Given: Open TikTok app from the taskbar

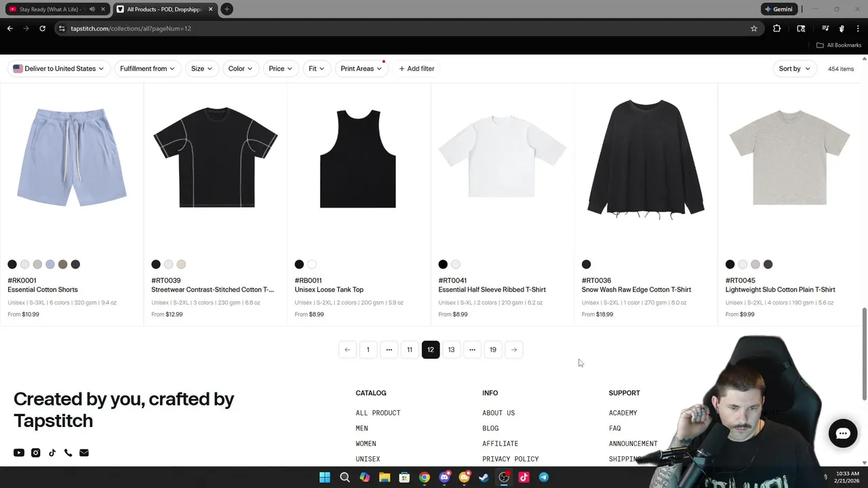Looking at the screenshot, I should [524, 477].
